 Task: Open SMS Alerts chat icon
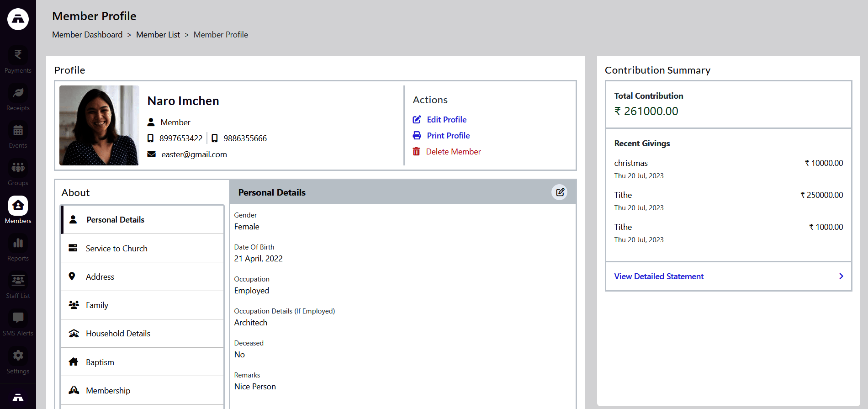18,319
